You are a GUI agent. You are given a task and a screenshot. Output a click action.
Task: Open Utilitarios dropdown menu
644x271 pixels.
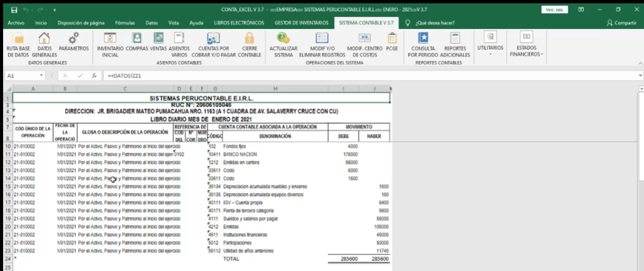pyautogui.click(x=490, y=43)
